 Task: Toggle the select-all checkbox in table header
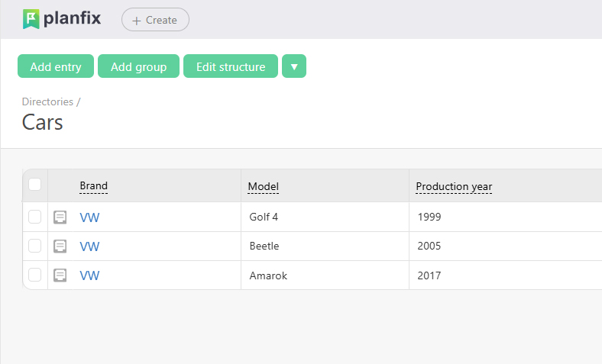click(34, 185)
